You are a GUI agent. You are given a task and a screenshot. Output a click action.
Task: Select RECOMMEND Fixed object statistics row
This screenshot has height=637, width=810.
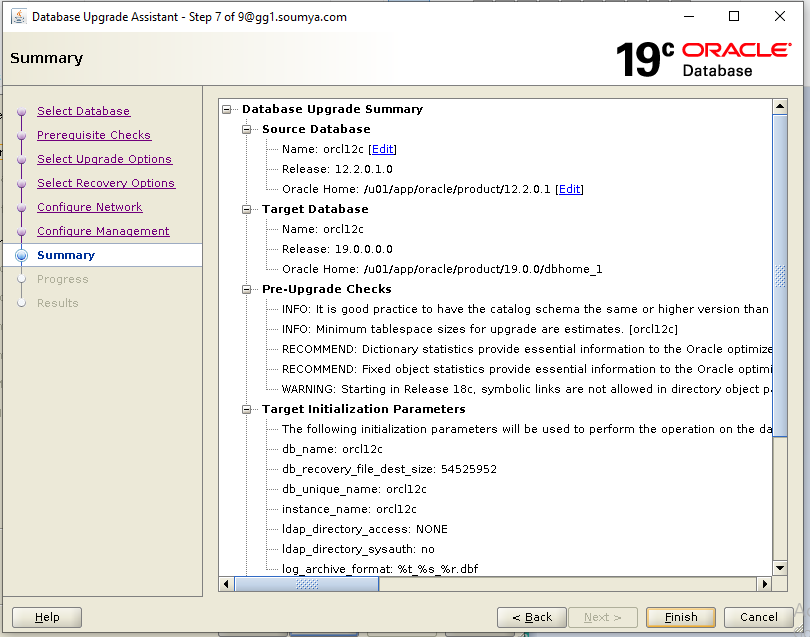coord(526,369)
